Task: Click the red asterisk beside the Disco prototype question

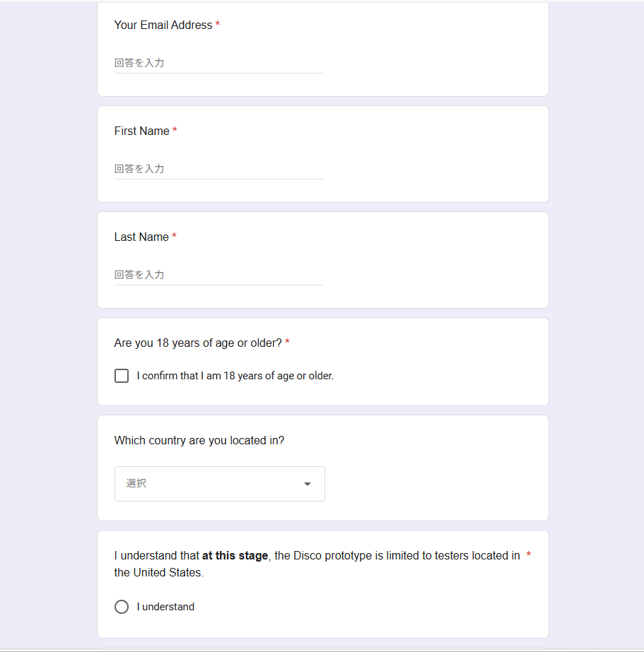Action: 529,555
